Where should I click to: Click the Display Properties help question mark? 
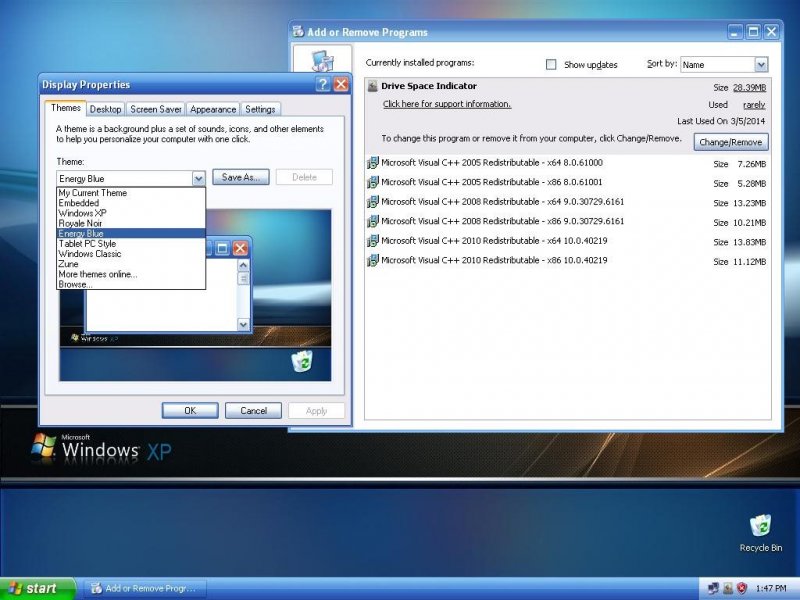(x=322, y=84)
